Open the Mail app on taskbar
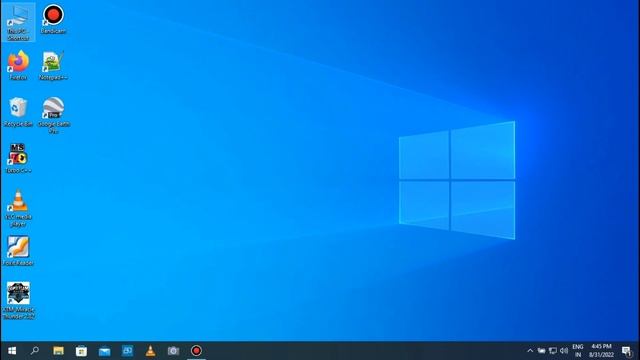The image size is (640, 360). click(104, 351)
